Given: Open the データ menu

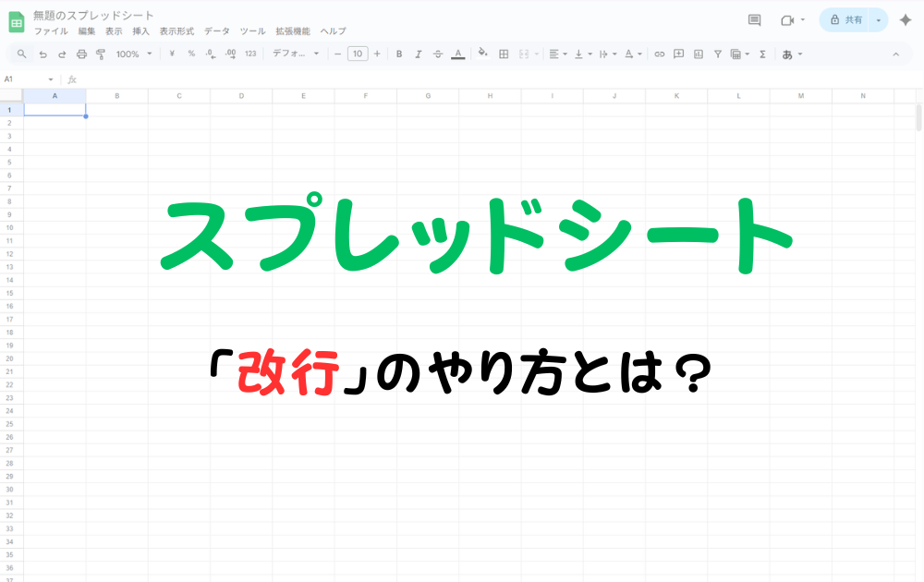Looking at the screenshot, I should (x=217, y=30).
